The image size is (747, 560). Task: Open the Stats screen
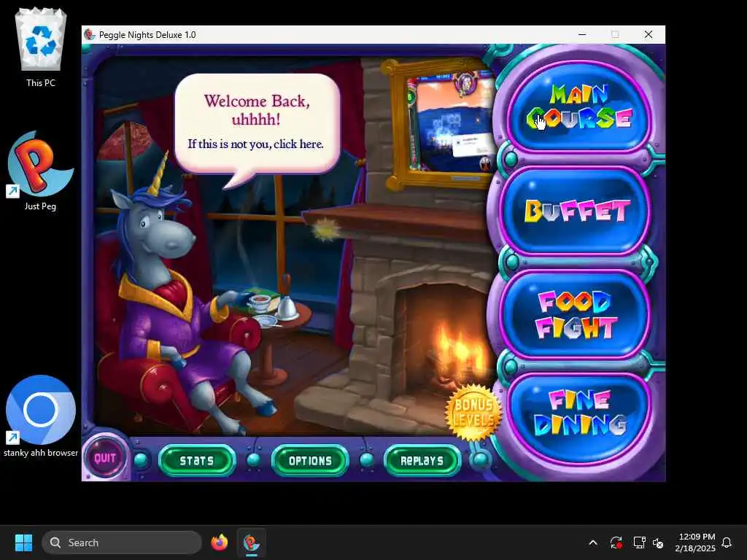[x=197, y=461]
